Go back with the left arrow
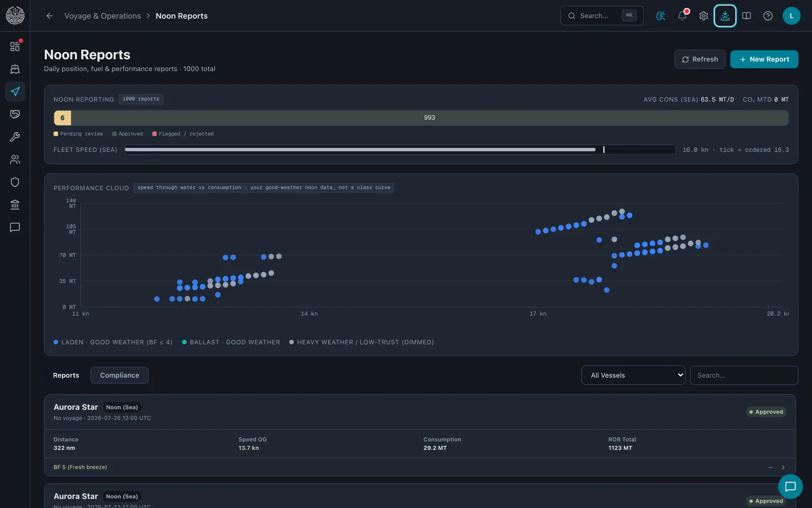Viewport: 812px width, 508px height. click(49, 16)
